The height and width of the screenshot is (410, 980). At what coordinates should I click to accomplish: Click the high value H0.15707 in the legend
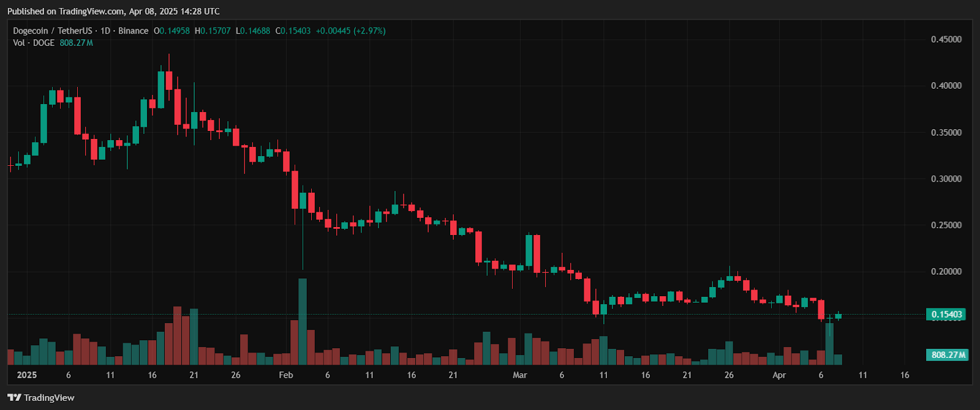pos(213,31)
